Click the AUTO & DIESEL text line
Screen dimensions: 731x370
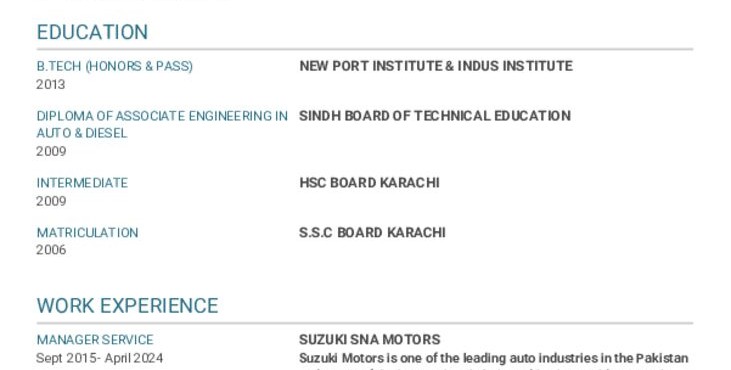click(82, 133)
